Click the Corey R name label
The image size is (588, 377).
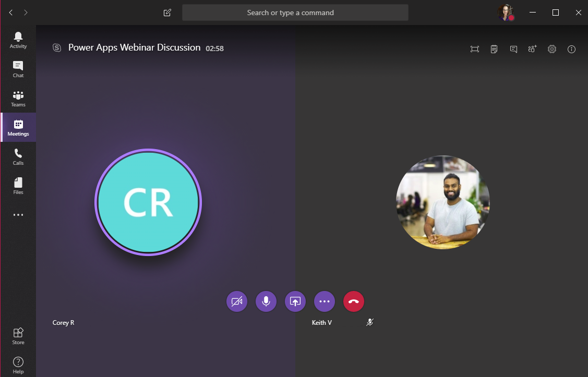click(63, 323)
